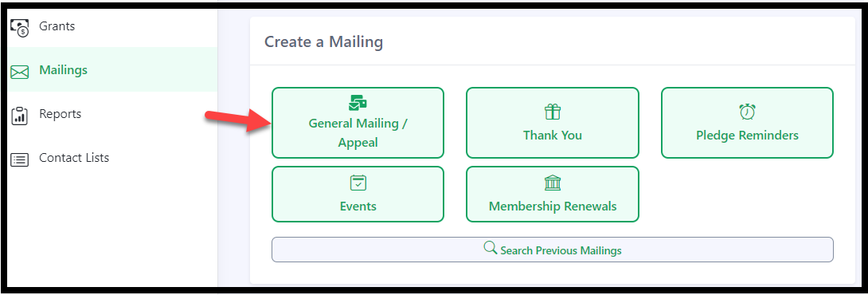The image size is (868, 295).
Task: Click the Reports clipboard chart icon
Action: tap(19, 116)
